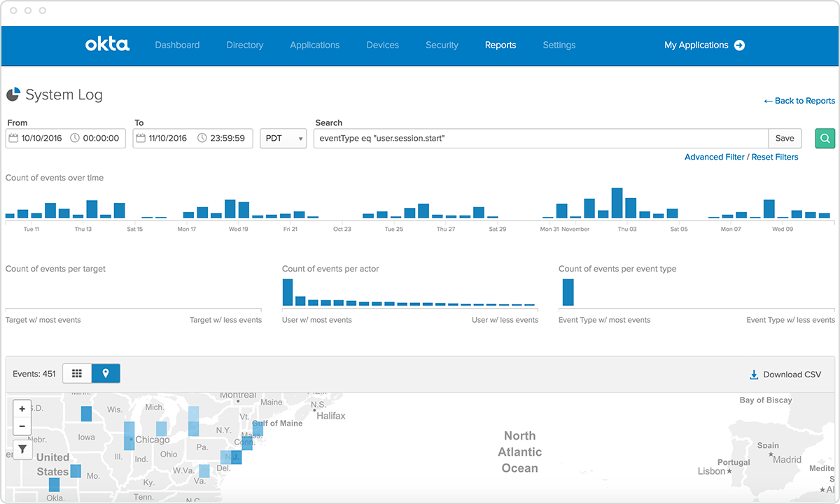
Task: Expand the PDT timezone dropdown
Action: (283, 139)
